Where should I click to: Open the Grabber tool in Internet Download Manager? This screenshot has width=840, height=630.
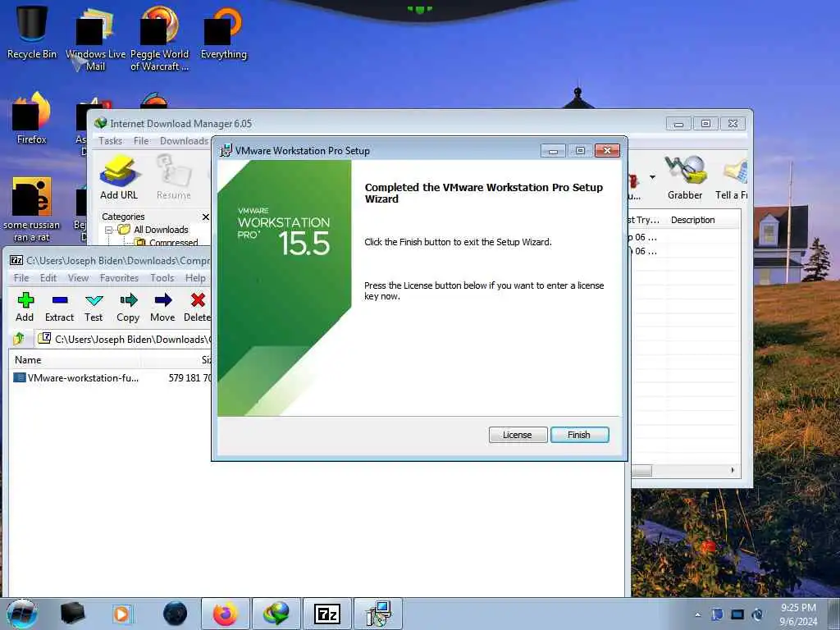[685, 178]
